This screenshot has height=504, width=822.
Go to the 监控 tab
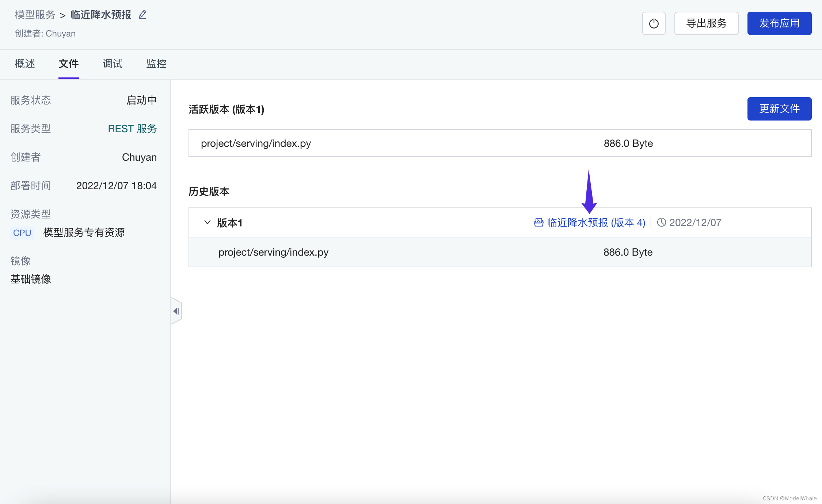point(156,64)
